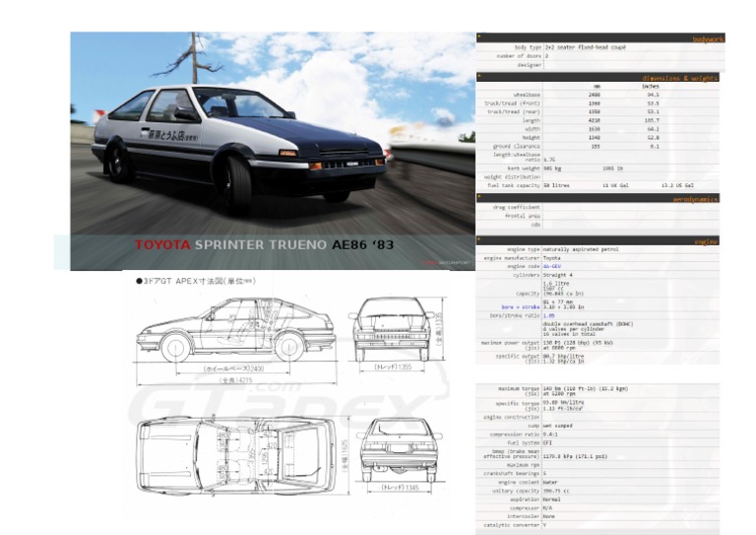Click the engine section header
The height and width of the screenshot is (535, 756).
(598, 240)
